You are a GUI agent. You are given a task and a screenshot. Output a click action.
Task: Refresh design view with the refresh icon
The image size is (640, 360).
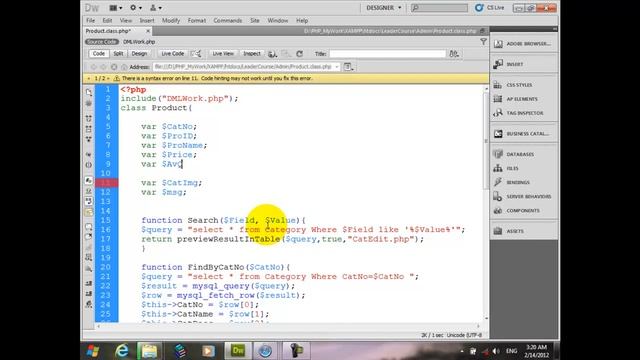click(x=300, y=53)
